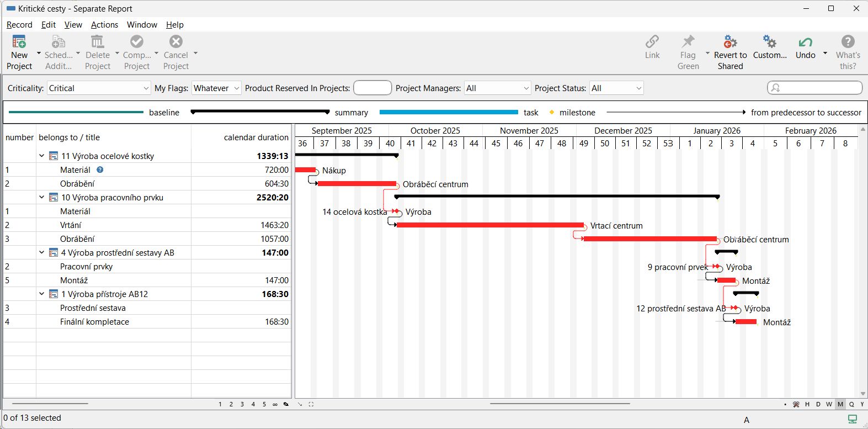Click the What's this help icon
This screenshot has width=868, height=429.
pyautogui.click(x=848, y=42)
